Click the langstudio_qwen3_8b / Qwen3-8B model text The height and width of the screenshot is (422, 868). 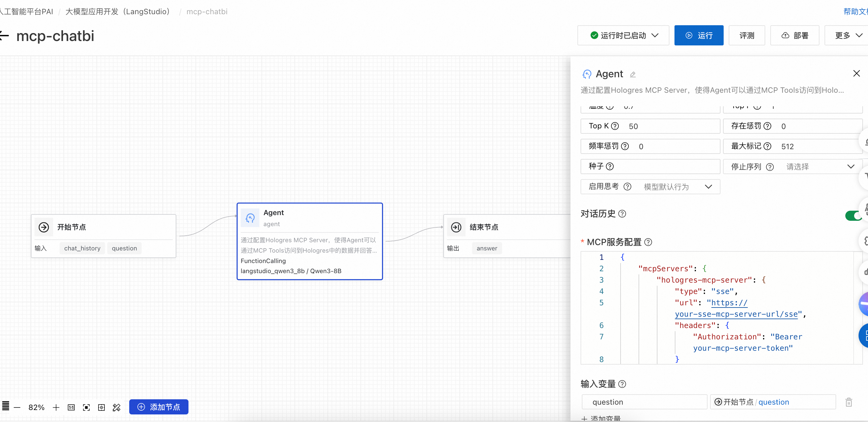291,271
